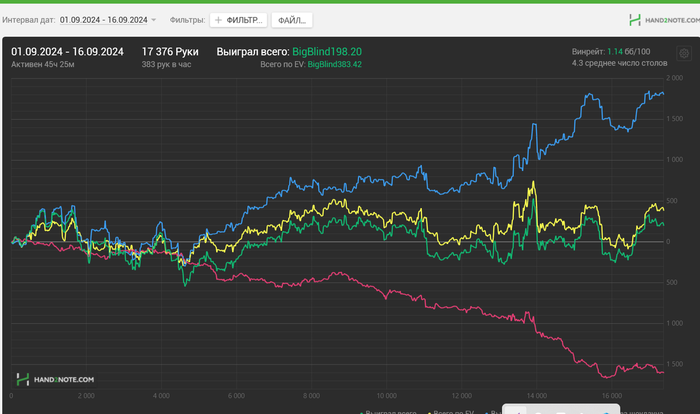Open the chart settings gear icon

pyautogui.click(x=683, y=54)
